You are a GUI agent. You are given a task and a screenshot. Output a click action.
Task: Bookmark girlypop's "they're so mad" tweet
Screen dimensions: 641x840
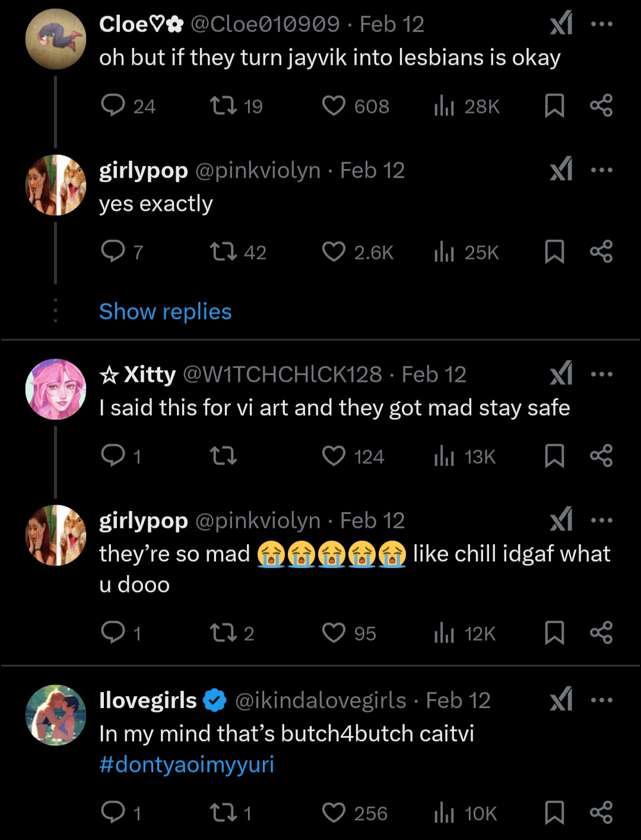click(x=554, y=633)
